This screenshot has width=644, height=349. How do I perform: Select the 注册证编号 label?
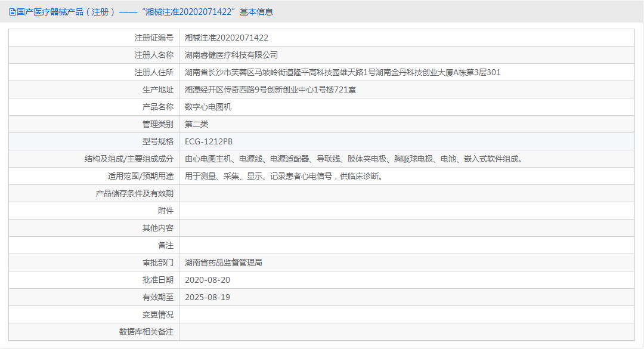point(154,38)
